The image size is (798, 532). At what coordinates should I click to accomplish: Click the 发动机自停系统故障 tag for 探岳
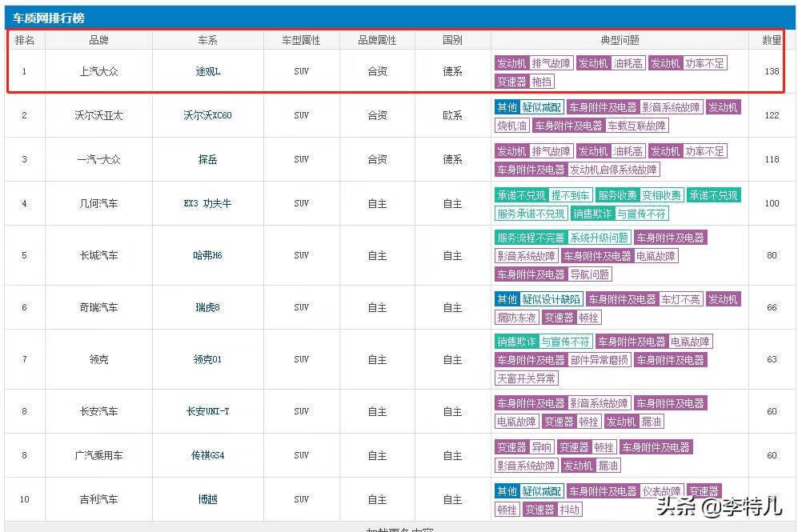577,170
